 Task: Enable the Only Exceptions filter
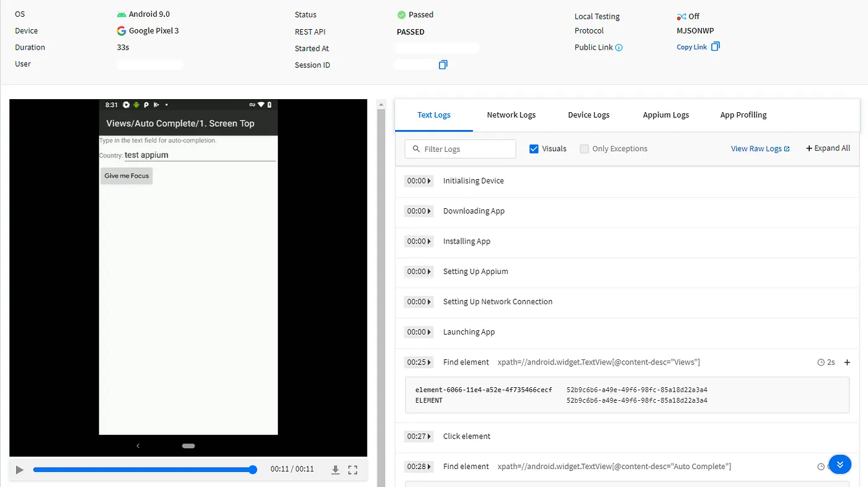click(x=583, y=149)
